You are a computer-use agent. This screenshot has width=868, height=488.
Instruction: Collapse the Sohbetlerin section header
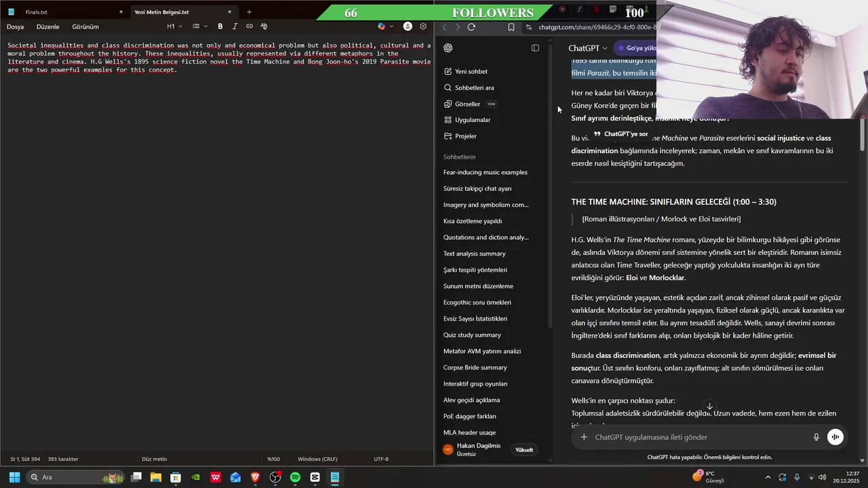(459, 157)
